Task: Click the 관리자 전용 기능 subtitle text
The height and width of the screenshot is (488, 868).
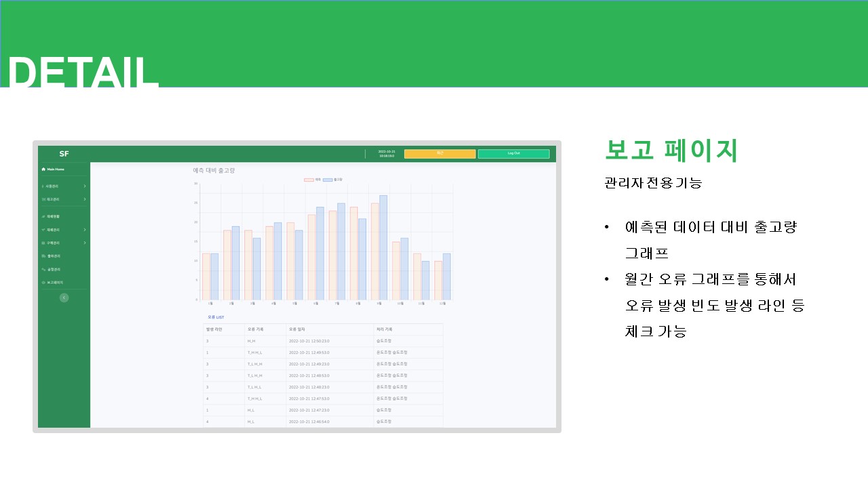Action: pyautogui.click(x=653, y=183)
